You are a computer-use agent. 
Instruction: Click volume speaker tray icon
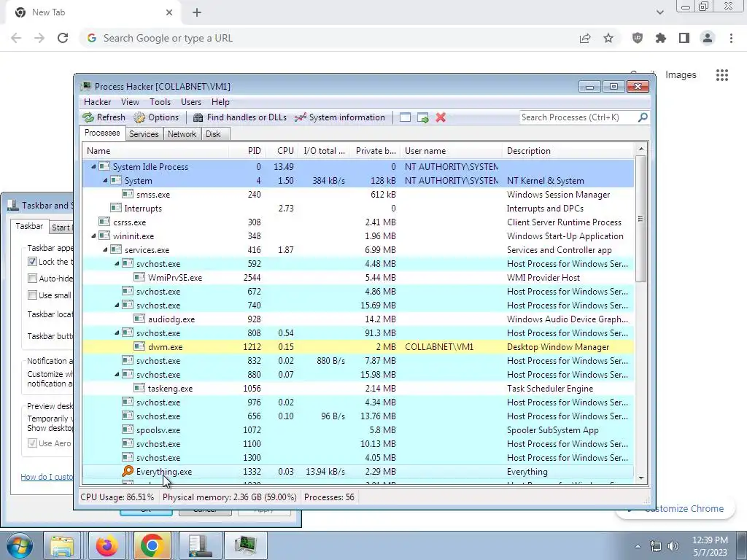(673, 546)
